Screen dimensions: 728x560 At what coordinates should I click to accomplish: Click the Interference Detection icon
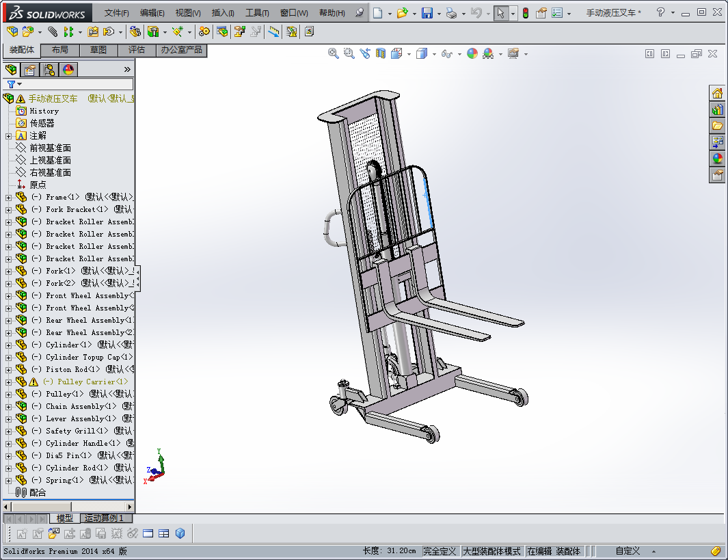tap(290, 31)
